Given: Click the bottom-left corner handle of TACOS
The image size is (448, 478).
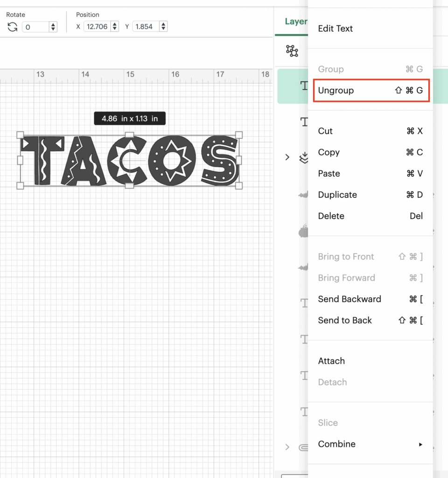Looking at the screenshot, I should coord(20,185).
